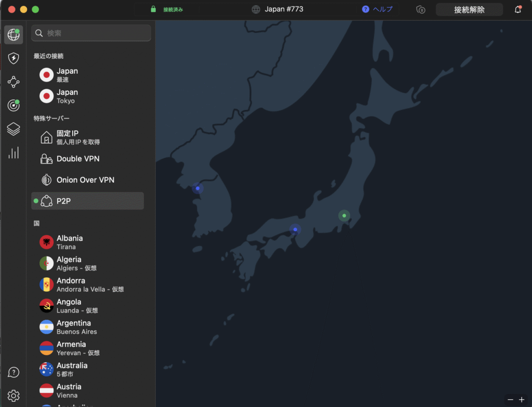The width and height of the screenshot is (532, 407).
Task: Click the Japan Tokyo recent connection text
Action: 67,97
